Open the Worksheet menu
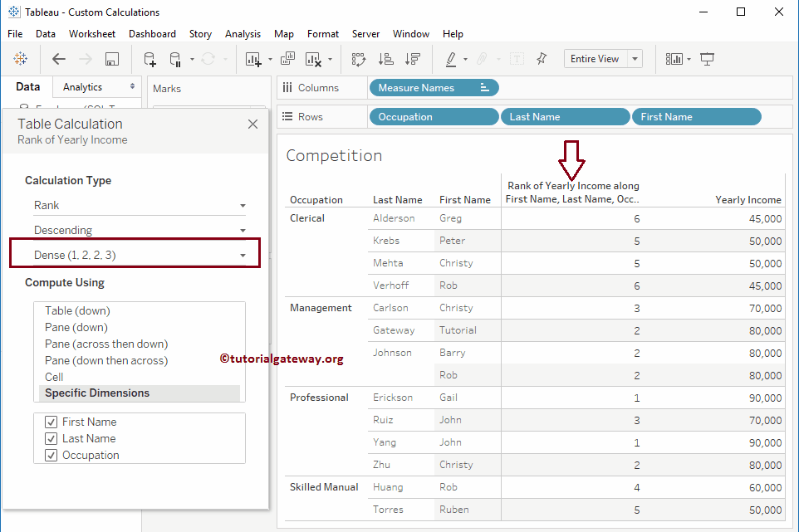This screenshot has width=799, height=532. coord(92,33)
